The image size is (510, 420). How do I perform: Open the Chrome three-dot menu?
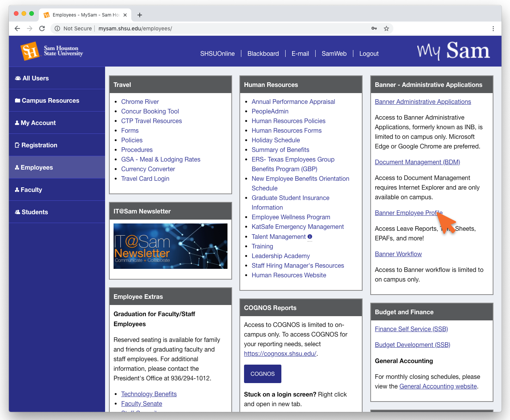click(x=493, y=28)
